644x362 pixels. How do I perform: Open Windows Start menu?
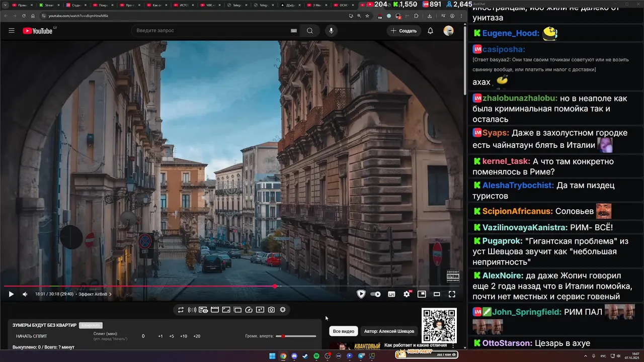[x=272, y=356]
